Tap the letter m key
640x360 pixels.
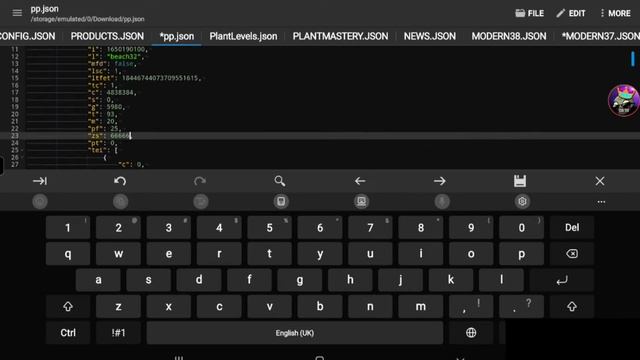pyautogui.click(x=420, y=307)
